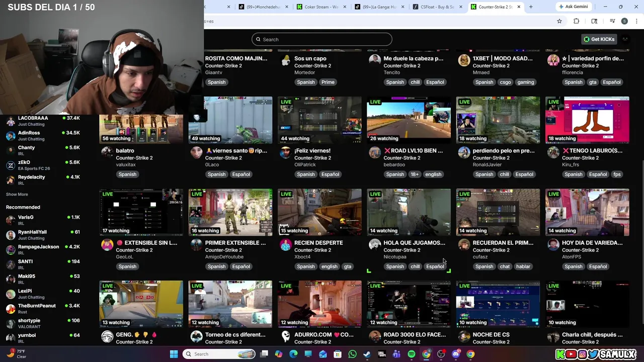
Task: Open the Chrome extensions puzzle icon
Action: pyautogui.click(x=576, y=21)
